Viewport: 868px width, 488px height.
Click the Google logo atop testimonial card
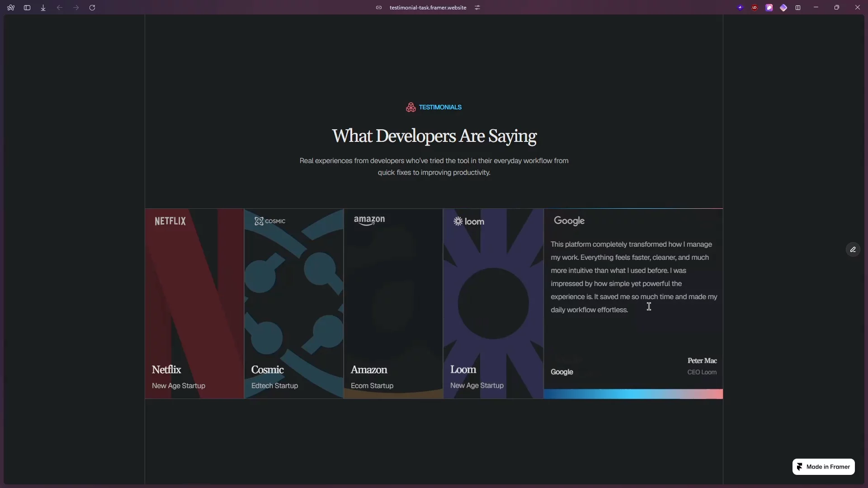(x=569, y=221)
